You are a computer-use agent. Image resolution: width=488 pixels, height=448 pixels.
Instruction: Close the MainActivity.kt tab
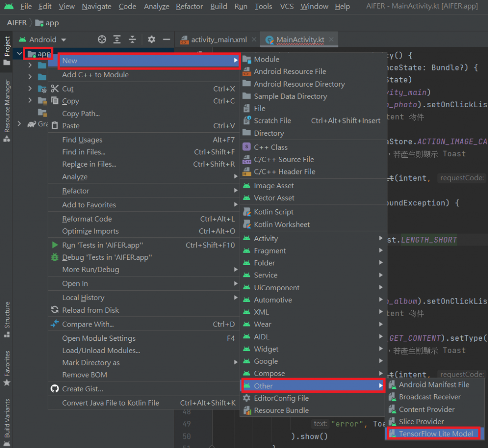click(332, 40)
